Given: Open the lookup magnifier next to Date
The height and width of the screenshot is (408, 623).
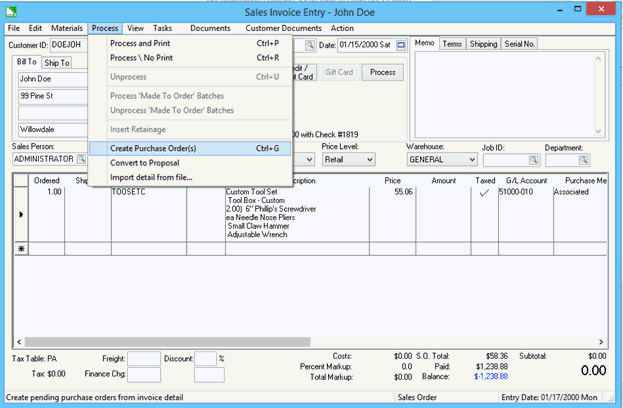Looking at the screenshot, I should 310,45.
